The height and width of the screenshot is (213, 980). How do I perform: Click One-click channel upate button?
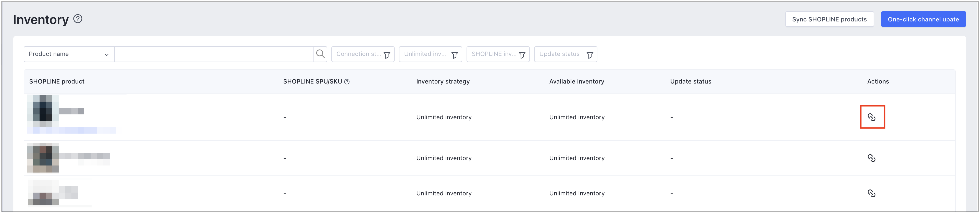[x=923, y=19]
